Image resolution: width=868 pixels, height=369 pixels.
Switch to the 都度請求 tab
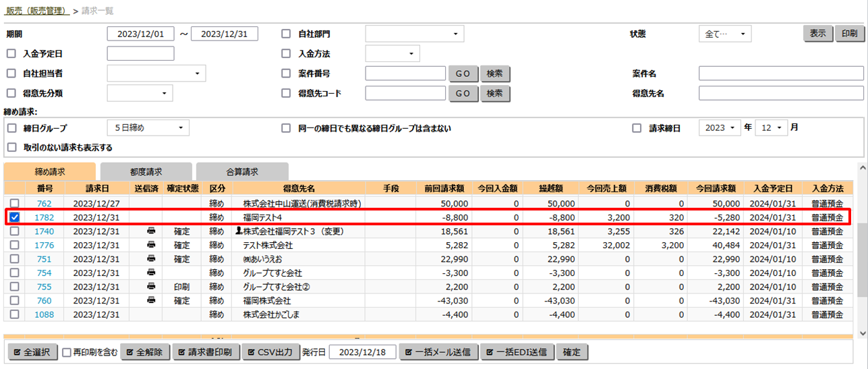pyautogui.click(x=146, y=172)
